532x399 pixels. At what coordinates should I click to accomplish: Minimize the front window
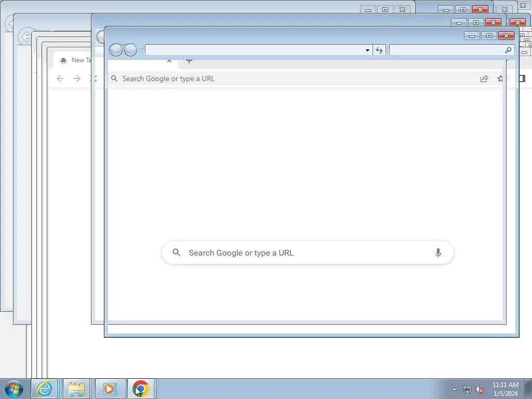[472, 36]
